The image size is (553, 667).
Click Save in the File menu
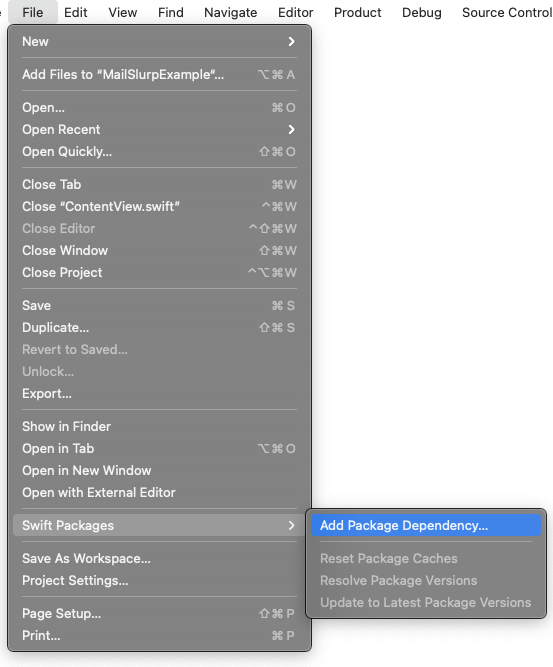pyautogui.click(x=159, y=305)
